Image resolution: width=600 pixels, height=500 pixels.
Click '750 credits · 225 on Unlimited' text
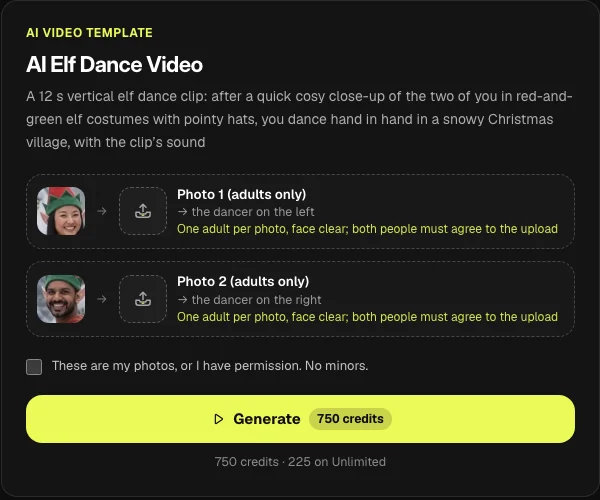pos(300,462)
